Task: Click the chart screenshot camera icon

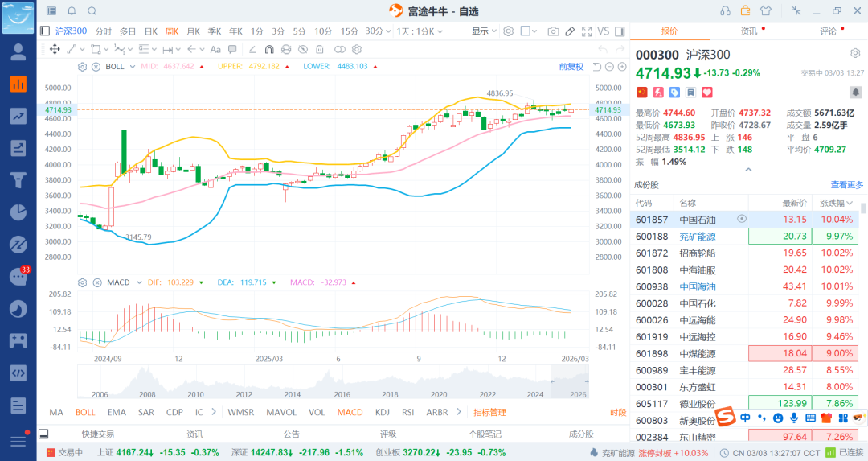Action: 553,31
